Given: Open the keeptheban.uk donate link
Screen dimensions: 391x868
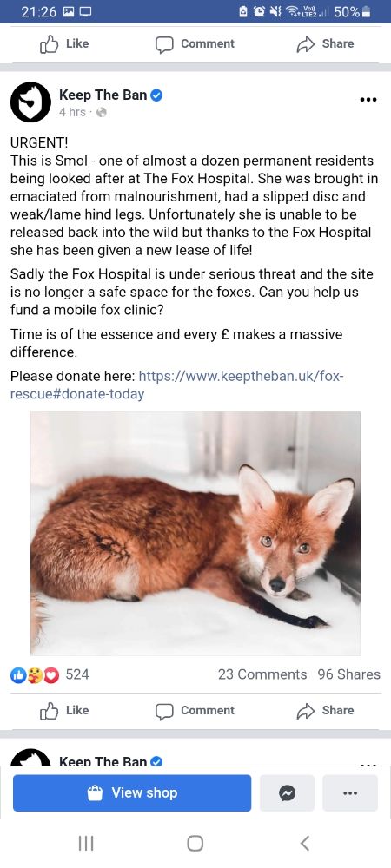Looking at the screenshot, I should point(177,385).
